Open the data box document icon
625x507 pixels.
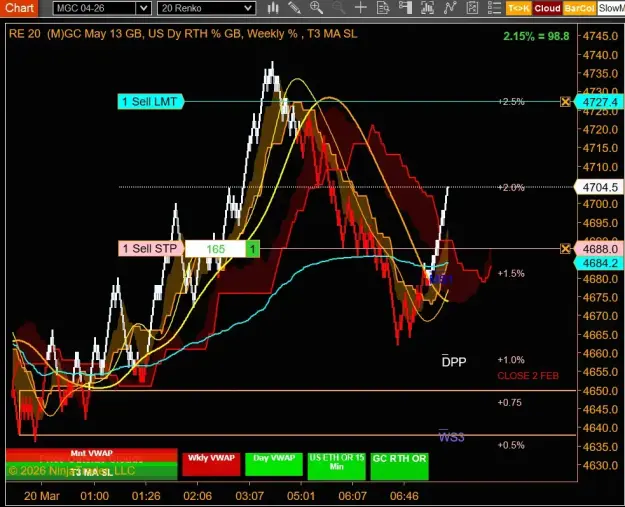383,8
